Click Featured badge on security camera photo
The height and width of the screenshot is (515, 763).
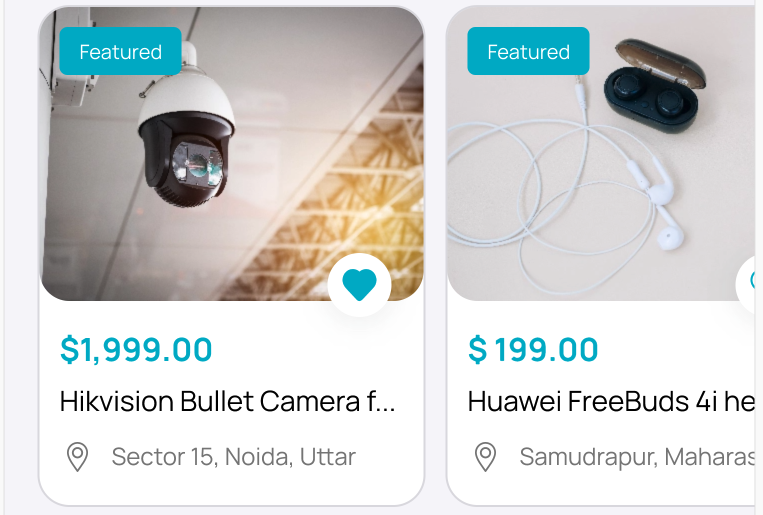tap(120, 52)
